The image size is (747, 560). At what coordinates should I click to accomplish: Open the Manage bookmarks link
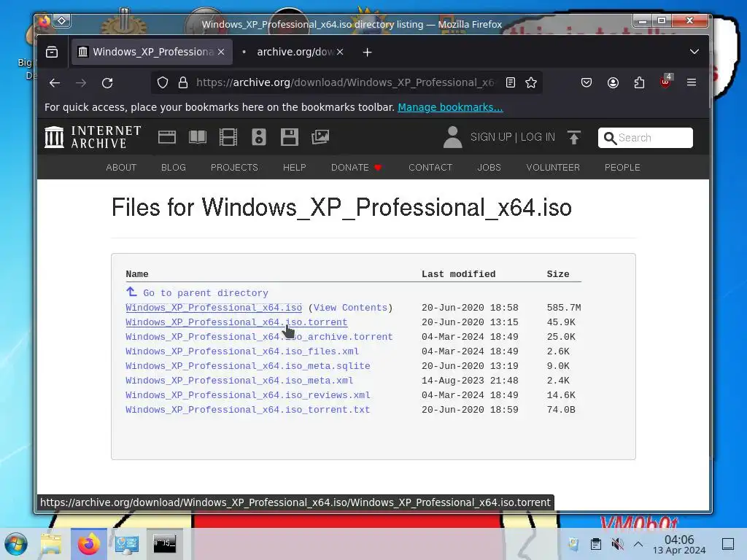coord(450,107)
